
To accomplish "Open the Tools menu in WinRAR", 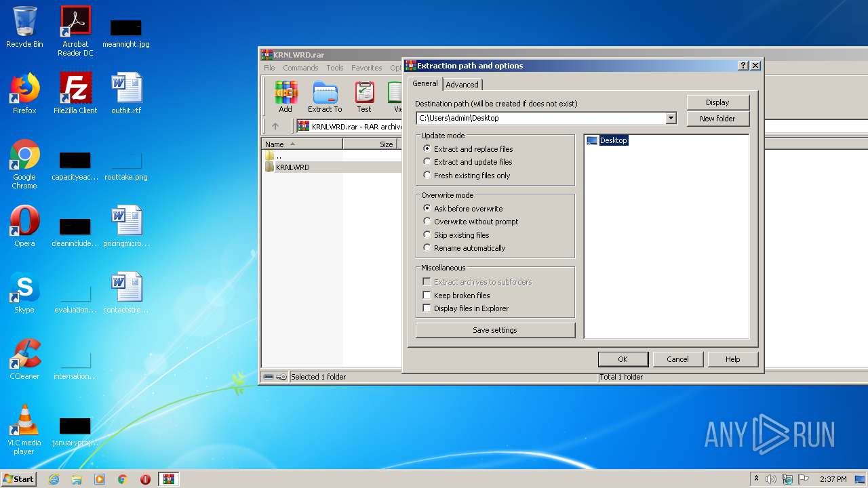I will pyautogui.click(x=335, y=68).
